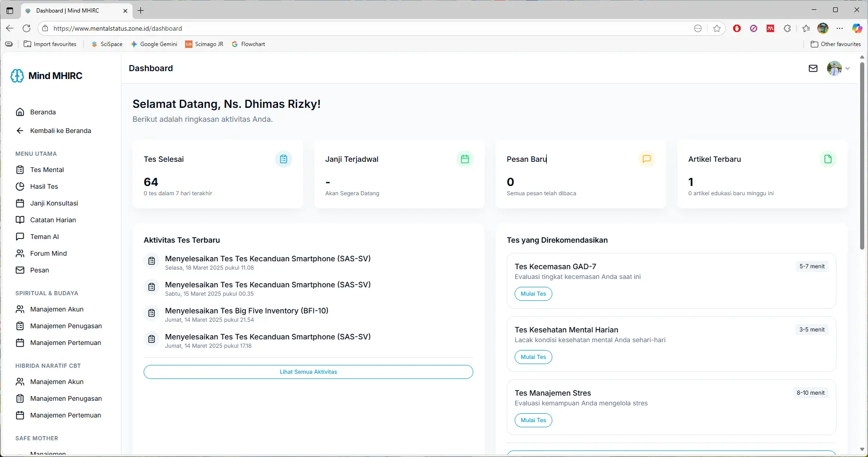The height and width of the screenshot is (457, 868).
Task: Open Other favourites folder
Action: point(835,44)
